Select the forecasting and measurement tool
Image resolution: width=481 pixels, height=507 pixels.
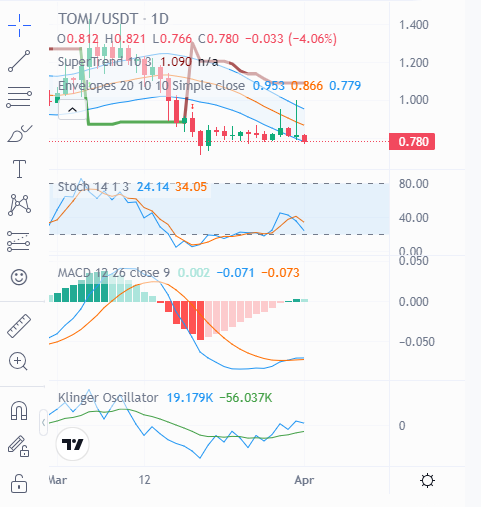tap(19, 241)
